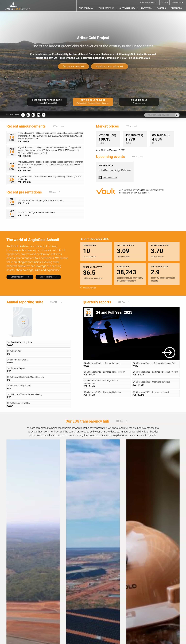
Task: Share this page on LinkedIn icon
Action: 39,115
